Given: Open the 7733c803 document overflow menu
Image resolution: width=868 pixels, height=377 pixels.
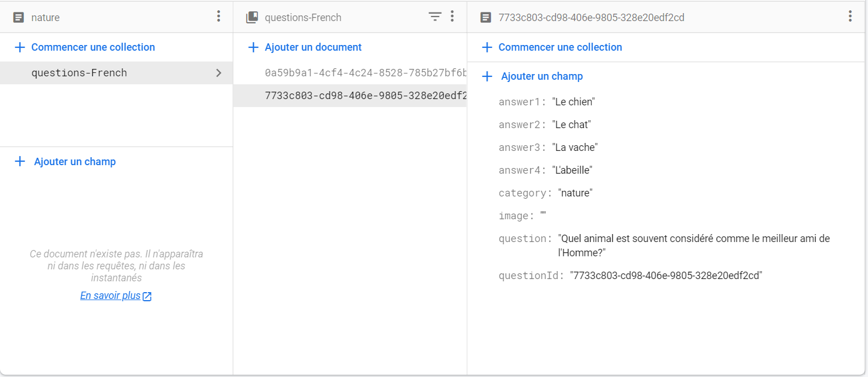Looking at the screenshot, I should point(850,17).
